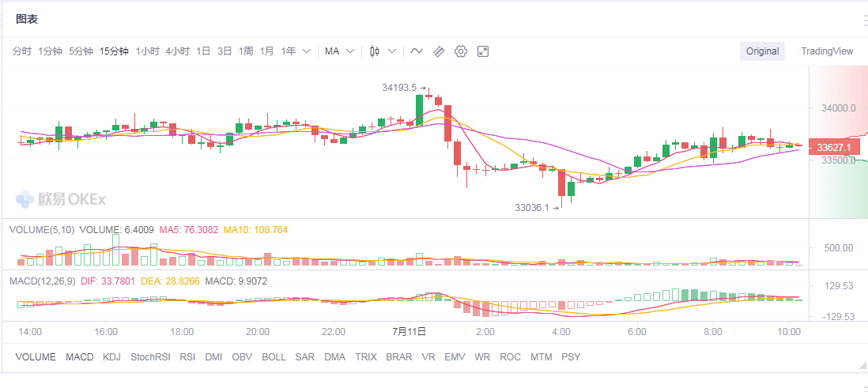
Task: Select the StochRSI indicator
Action: pyautogui.click(x=150, y=357)
